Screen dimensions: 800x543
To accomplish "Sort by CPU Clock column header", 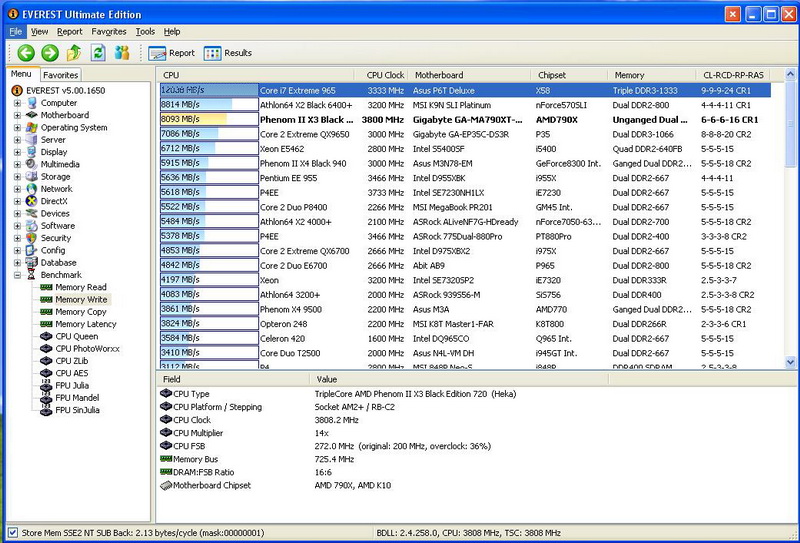I will (380, 75).
